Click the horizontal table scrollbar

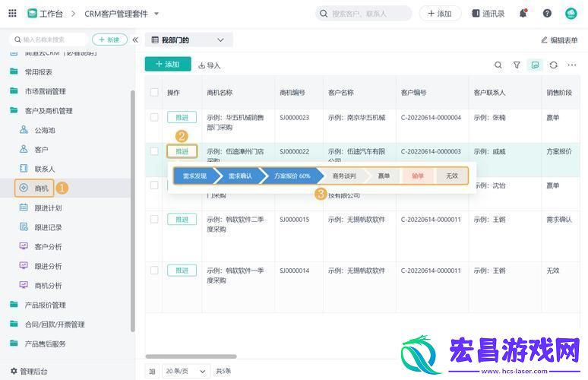tap(191, 356)
